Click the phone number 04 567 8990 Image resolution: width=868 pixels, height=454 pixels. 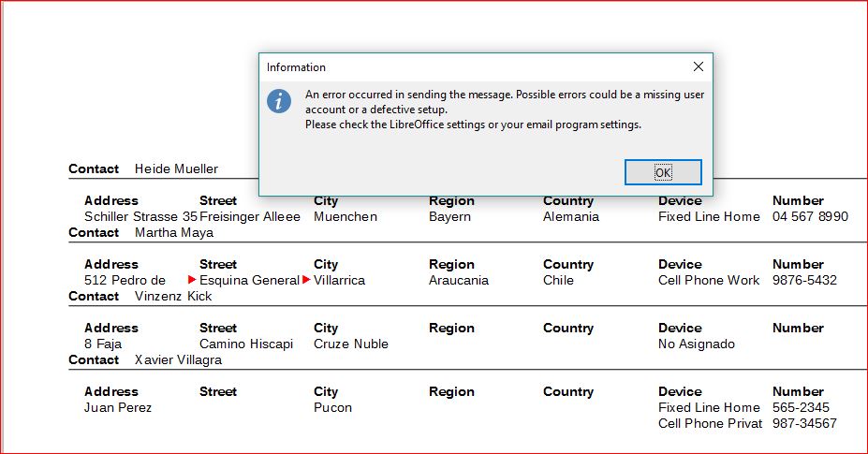810,217
